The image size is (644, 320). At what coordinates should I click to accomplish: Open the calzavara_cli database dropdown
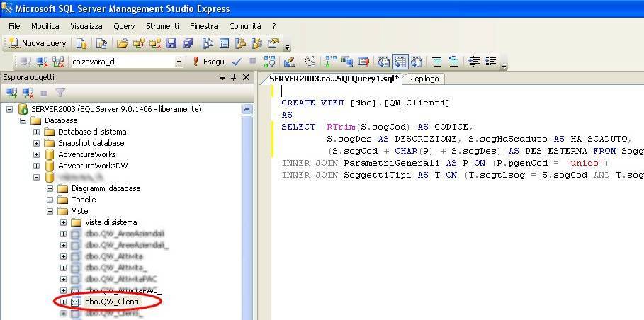pyautogui.click(x=179, y=62)
